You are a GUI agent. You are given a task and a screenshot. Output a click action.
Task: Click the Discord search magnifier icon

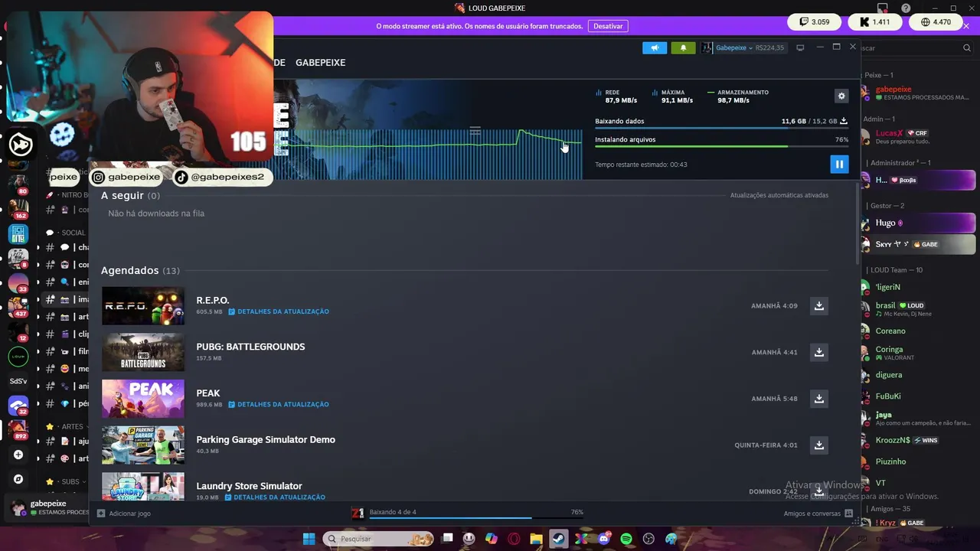(967, 47)
